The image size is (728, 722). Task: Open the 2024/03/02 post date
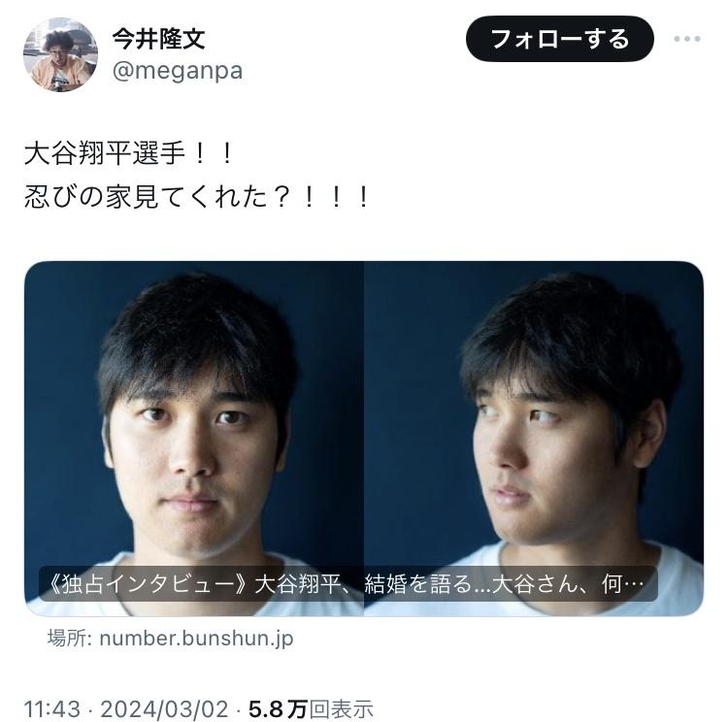pos(164,709)
